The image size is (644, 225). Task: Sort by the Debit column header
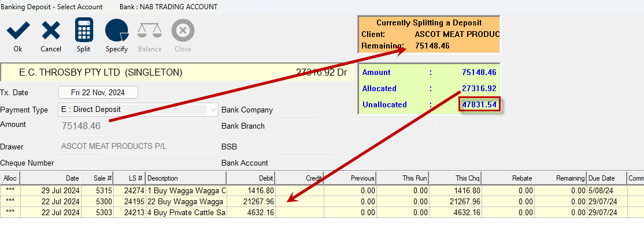coord(251,178)
